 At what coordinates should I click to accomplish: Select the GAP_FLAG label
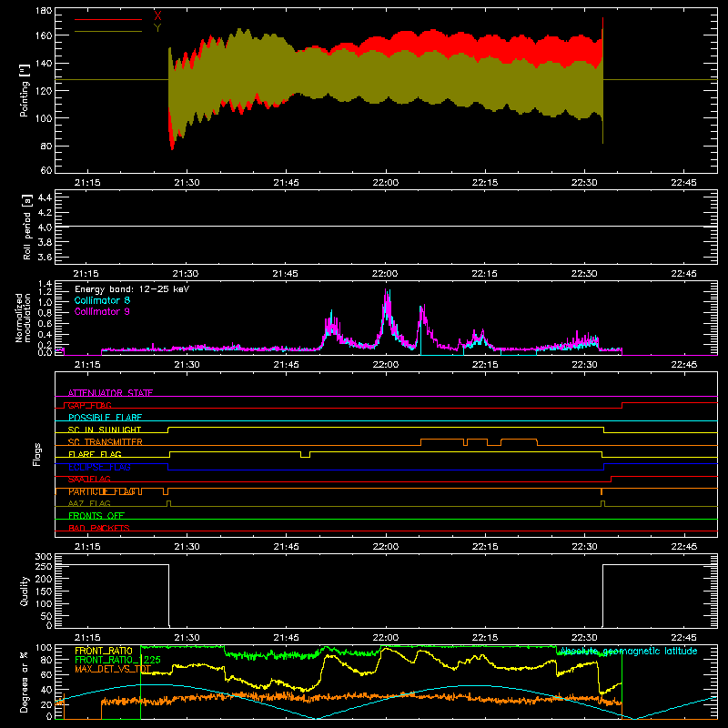click(89, 405)
